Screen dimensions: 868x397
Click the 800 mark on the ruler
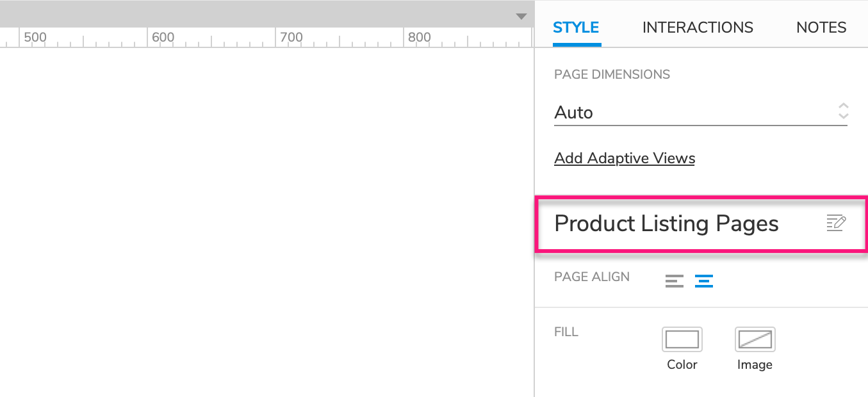[x=420, y=37]
